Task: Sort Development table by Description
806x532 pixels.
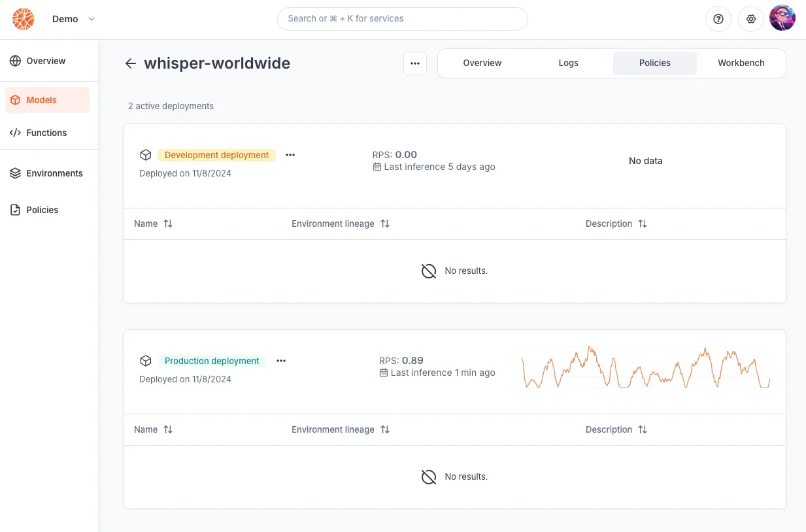Action: point(616,224)
